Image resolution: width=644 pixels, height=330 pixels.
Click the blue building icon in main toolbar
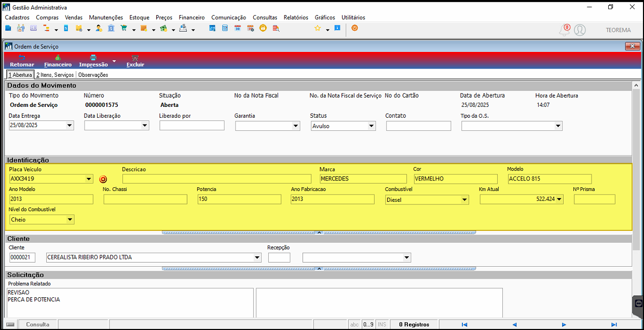[8, 29]
